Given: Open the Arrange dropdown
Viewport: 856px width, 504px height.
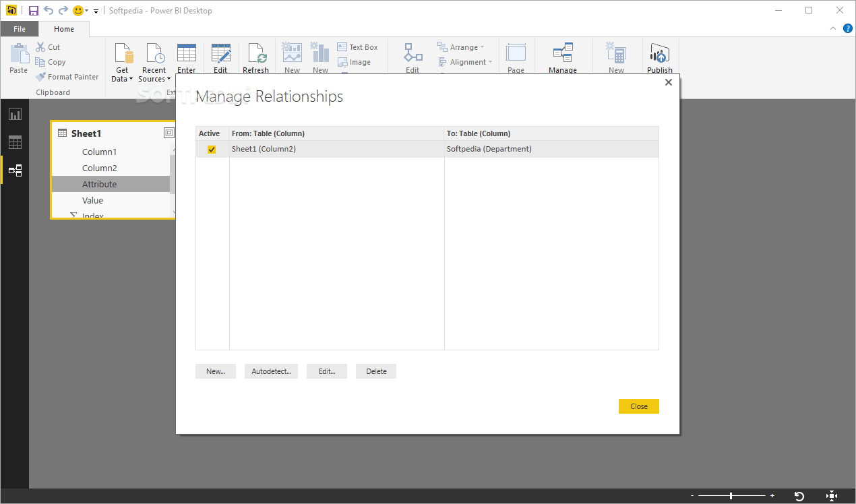Looking at the screenshot, I should (x=463, y=46).
